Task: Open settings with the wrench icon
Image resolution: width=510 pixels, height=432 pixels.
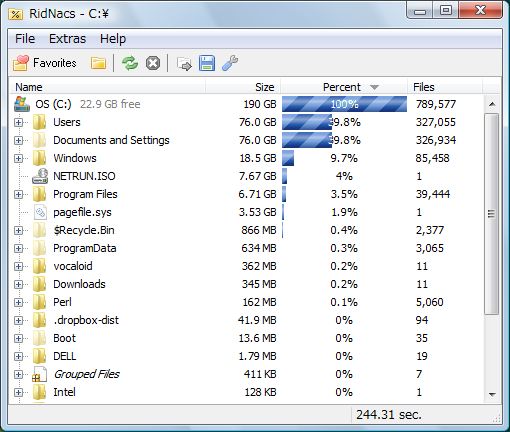Action: point(230,63)
